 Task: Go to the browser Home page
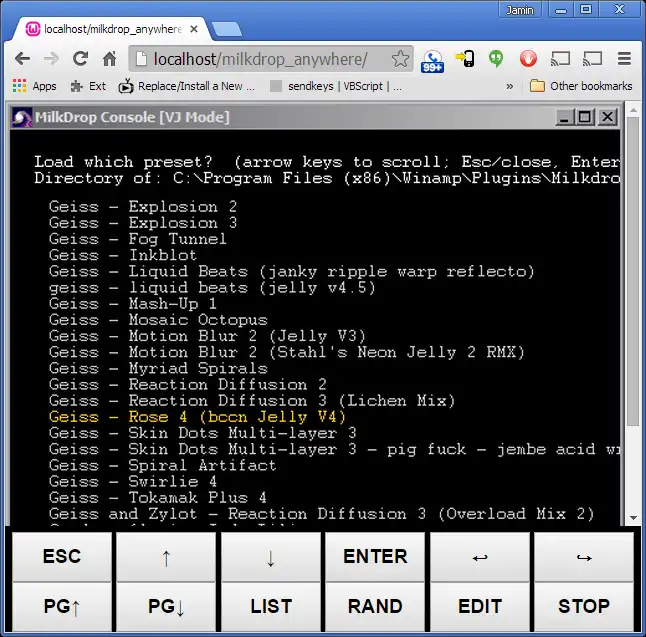click(x=110, y=59)
